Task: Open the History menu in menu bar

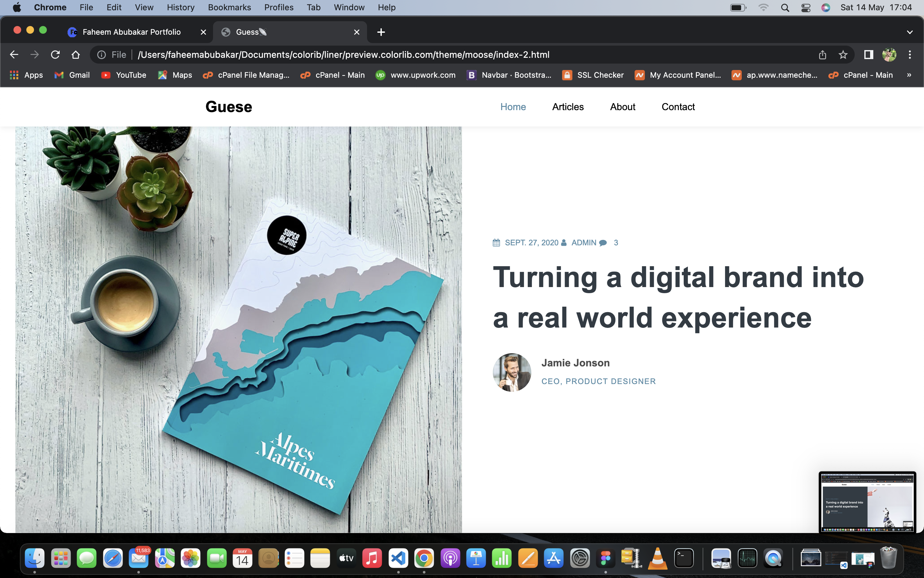Action: [x=181, y=7]
